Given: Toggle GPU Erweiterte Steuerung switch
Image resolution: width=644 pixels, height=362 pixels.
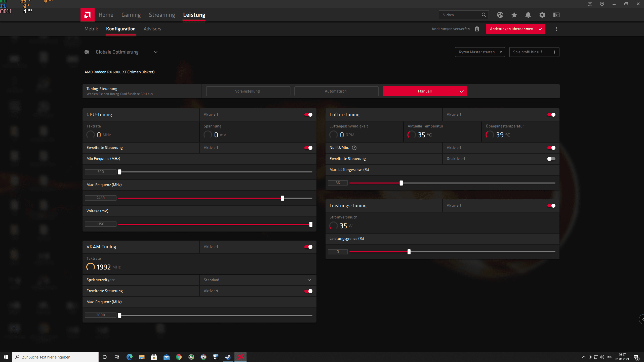Looking at the screenshot, I should coord(308,148).
